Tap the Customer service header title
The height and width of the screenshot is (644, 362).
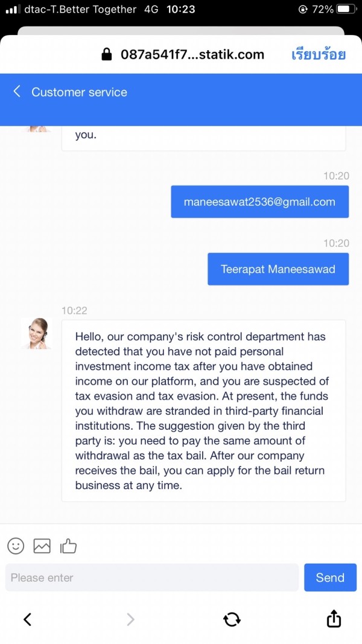(x=79, y=92)
